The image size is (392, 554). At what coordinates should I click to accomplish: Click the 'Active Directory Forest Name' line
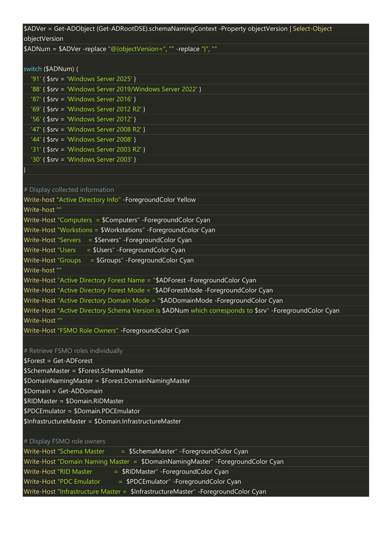140,280
